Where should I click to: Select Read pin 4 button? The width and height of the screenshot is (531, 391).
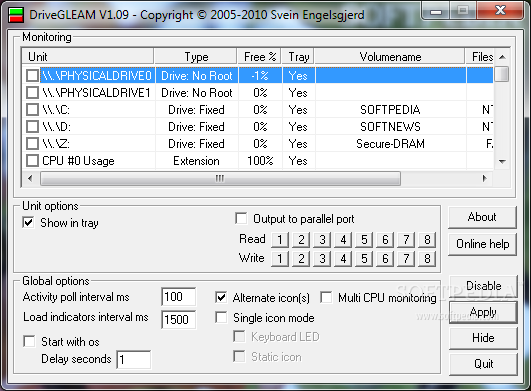tap(343, 239)
